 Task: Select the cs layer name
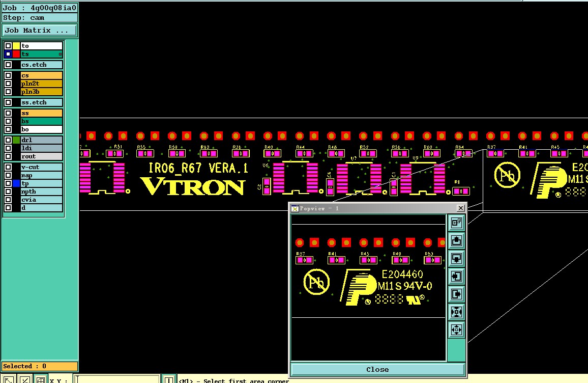pyautogui.click(x=41, y=75)
